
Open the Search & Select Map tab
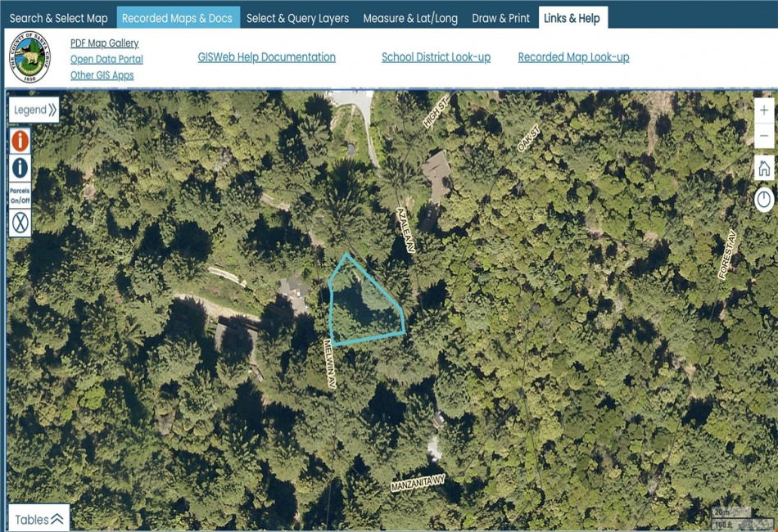58,18
